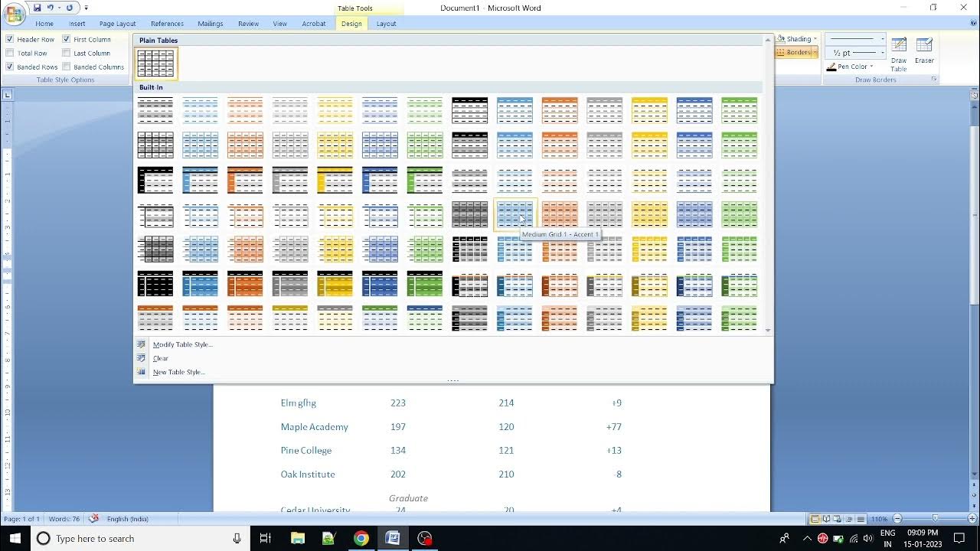The image size is (980, 551).
Task: Enable the Banded Columns checkbox
Action: (67, 67)
